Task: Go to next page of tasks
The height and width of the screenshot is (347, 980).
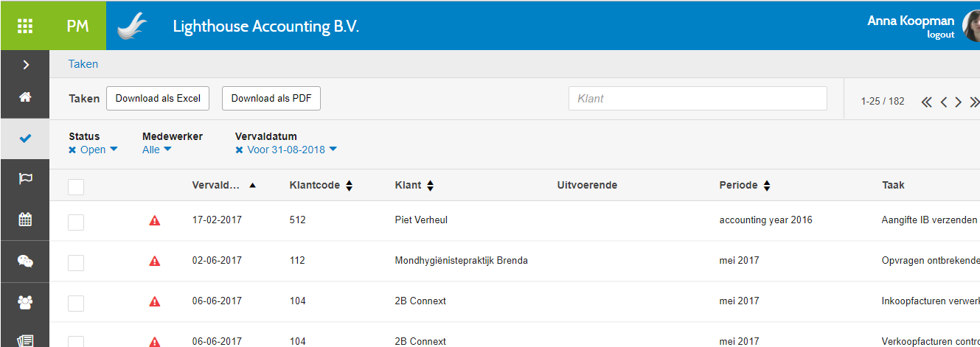Action: [958, 102]
